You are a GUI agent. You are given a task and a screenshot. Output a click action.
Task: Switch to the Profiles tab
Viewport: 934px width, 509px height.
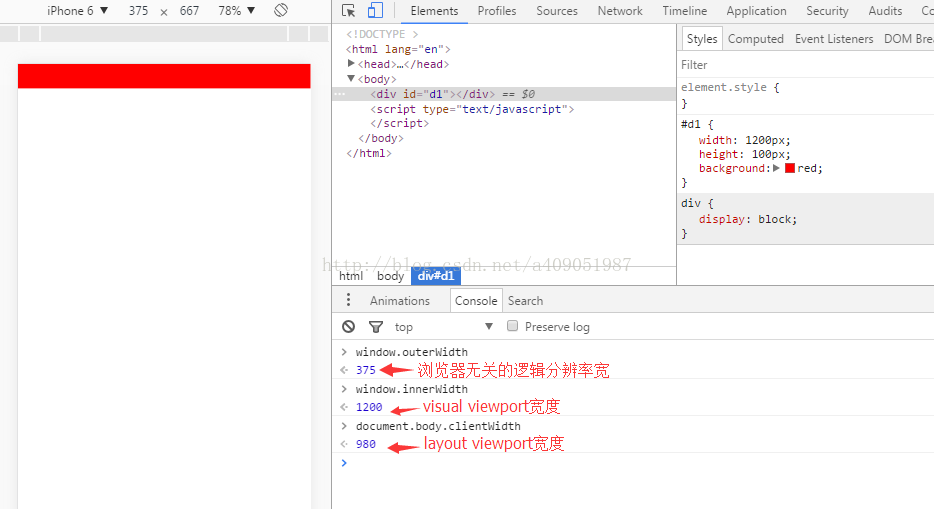pos(497,11)
